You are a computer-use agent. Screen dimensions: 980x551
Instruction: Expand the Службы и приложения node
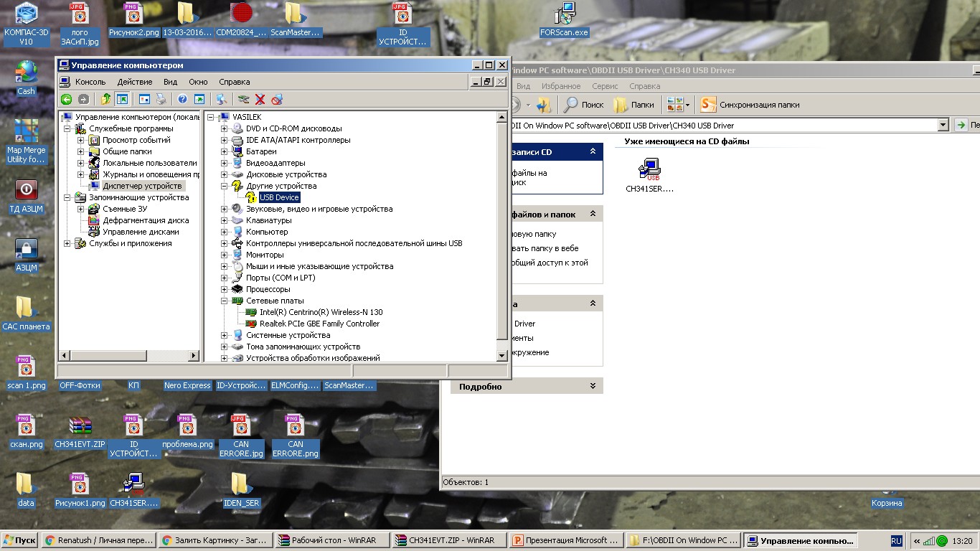click(67, 243)
